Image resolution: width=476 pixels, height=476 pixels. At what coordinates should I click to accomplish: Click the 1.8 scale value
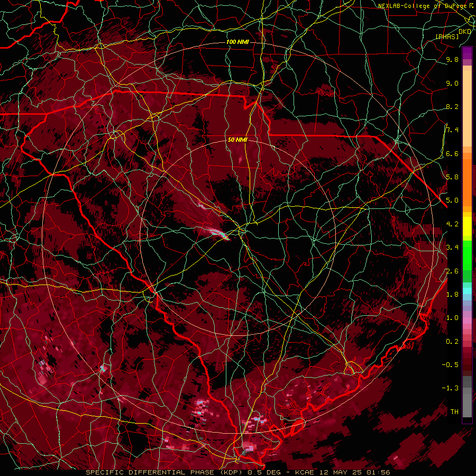(x=452, y=295)
